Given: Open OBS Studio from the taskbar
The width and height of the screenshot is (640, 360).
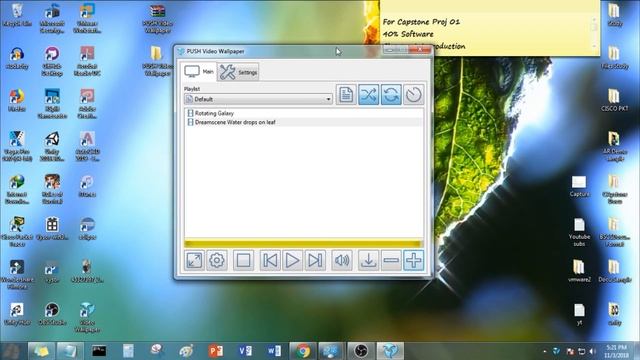Looking at the screenshot, I should [361, 351].
